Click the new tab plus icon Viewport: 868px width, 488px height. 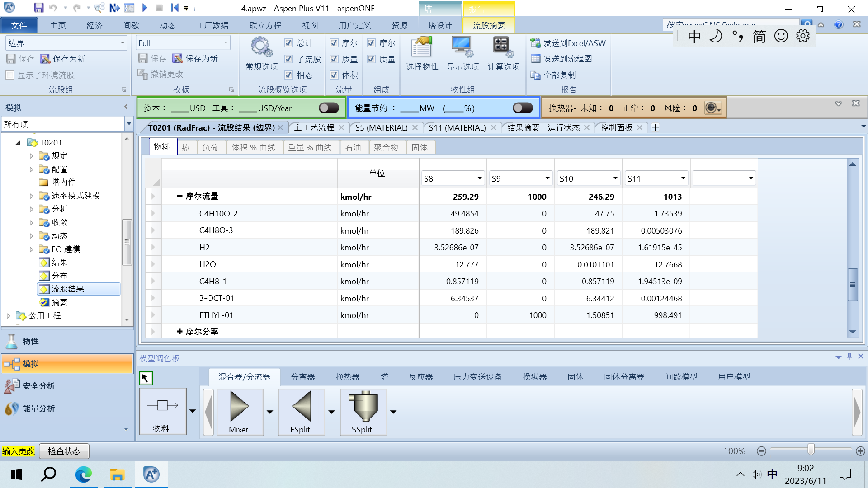tap(655, 127)
